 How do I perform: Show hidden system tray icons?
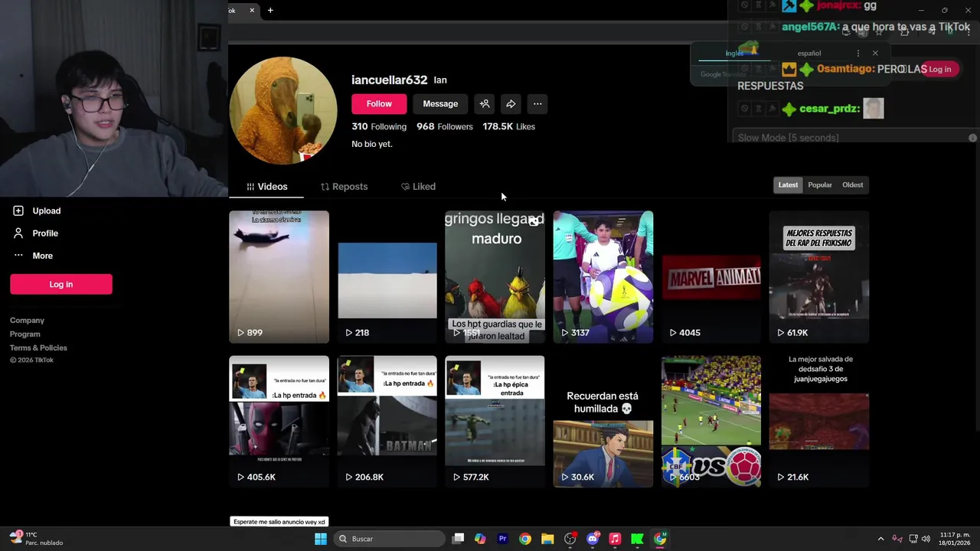click(x=880, y=539)
